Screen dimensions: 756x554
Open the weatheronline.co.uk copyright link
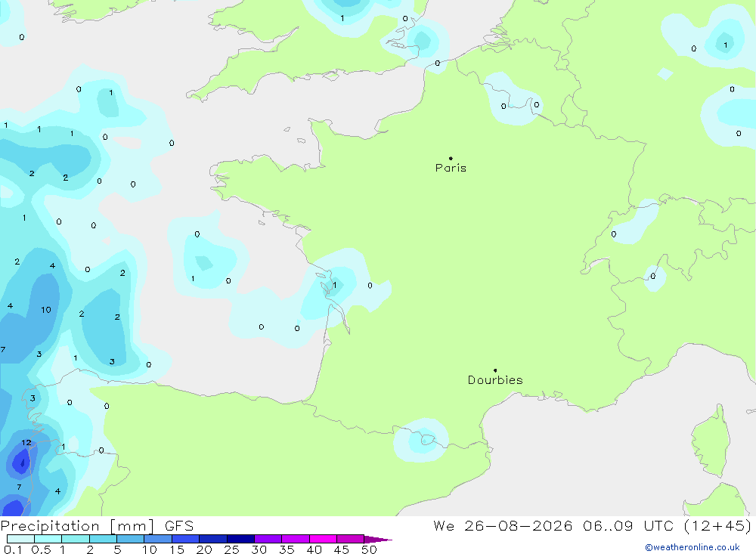pos(692,547)
